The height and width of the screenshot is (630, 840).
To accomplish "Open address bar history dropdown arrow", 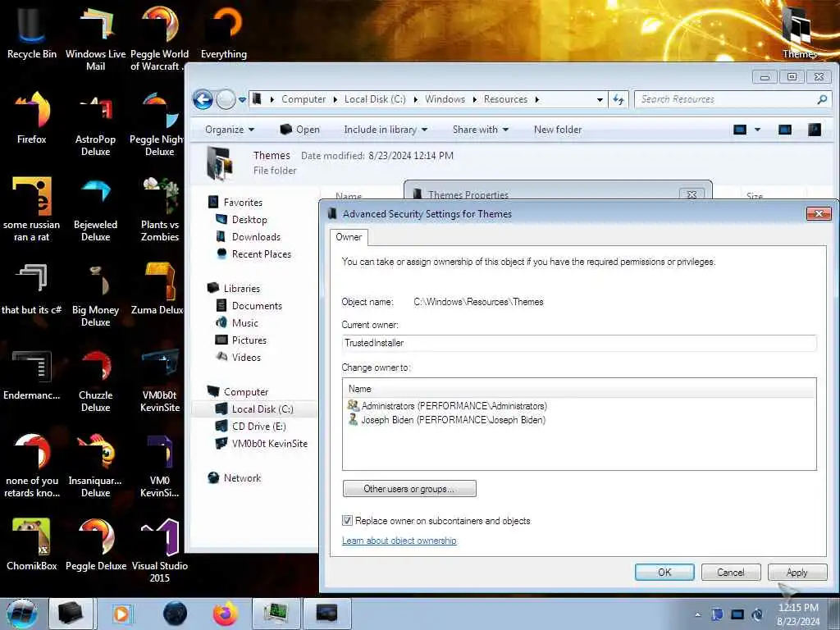I will pyautogui.click(x=600, y=99).
